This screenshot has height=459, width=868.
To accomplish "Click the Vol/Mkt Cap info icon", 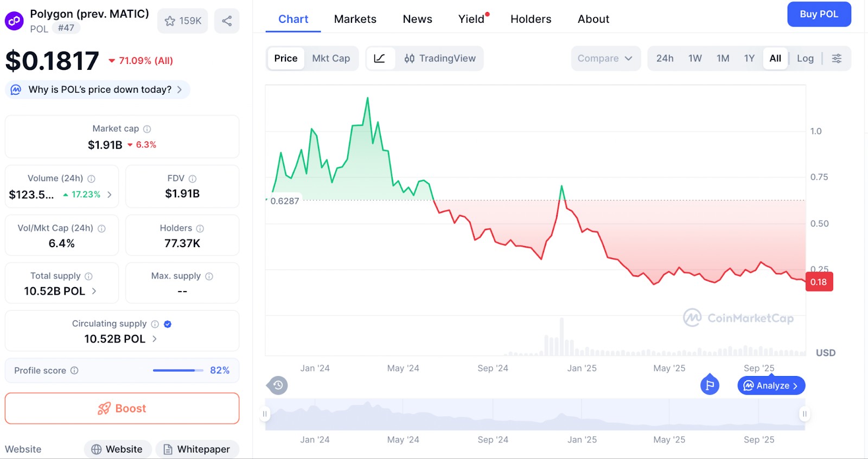I will (x=101, y=229).
